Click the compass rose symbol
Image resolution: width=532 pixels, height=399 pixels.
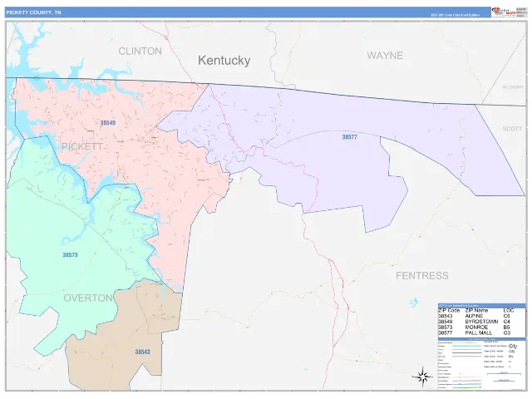click(422, 377)
